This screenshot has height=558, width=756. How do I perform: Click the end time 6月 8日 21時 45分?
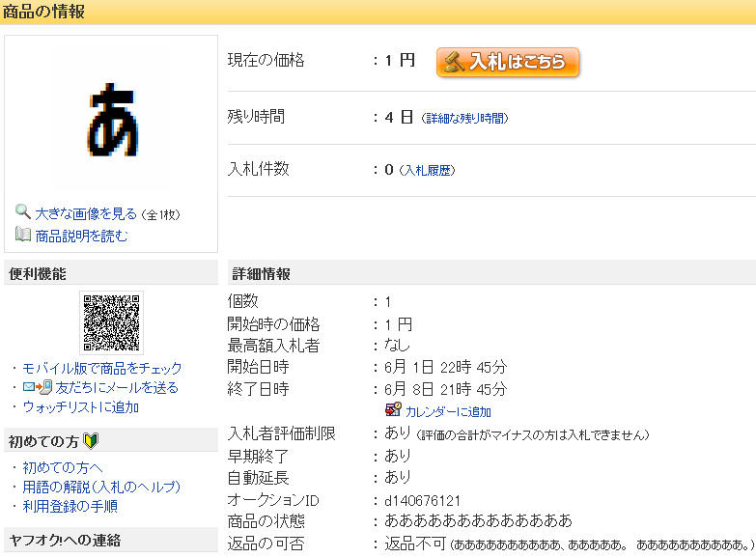tap(445, 389)
